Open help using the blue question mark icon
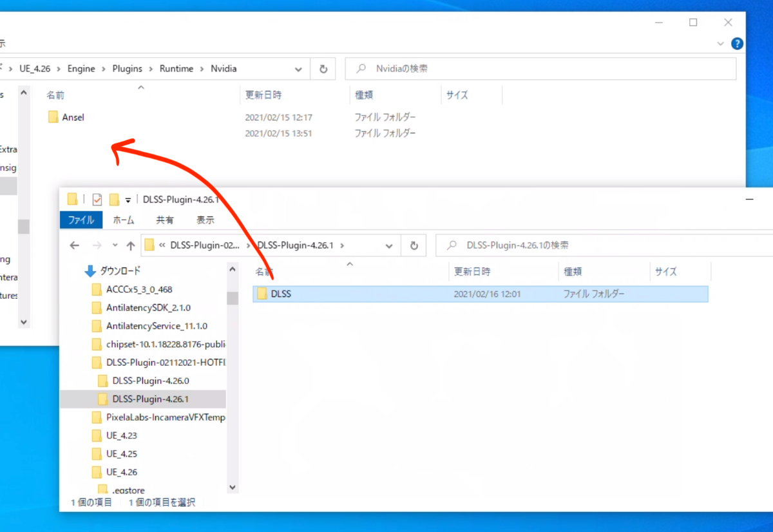Image resolution: width=773 pixels, height=532 pixels. (x=738, y=44)
